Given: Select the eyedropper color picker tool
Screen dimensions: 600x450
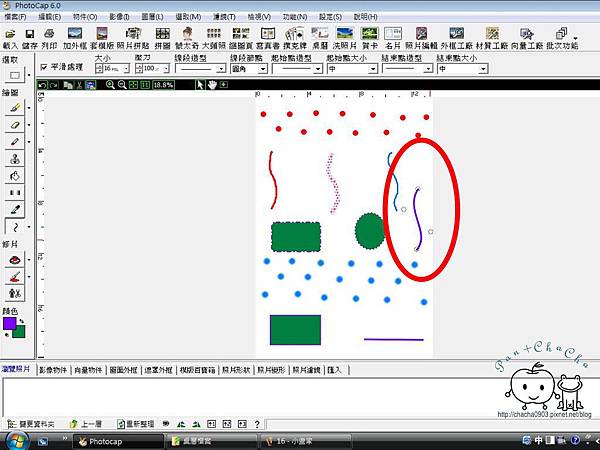Looking at the screenshot, I should (x=15, y=209).
